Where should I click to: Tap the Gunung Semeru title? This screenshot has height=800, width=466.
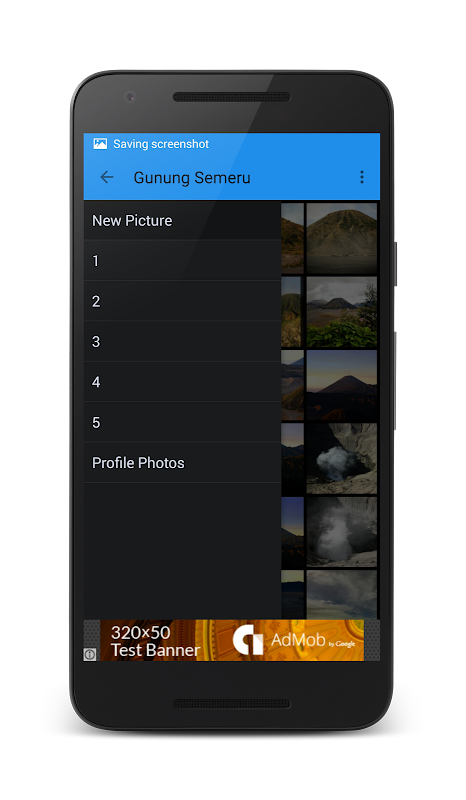tap(192, 178)
